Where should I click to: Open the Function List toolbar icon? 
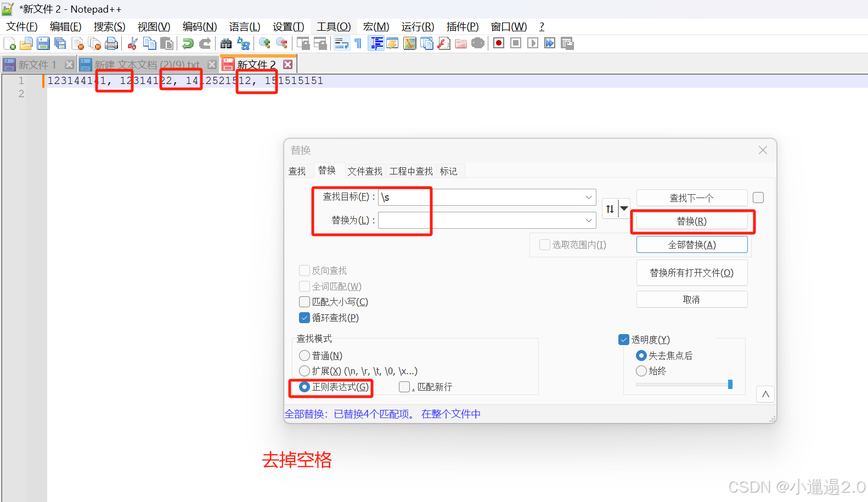(x=444, y=43)
